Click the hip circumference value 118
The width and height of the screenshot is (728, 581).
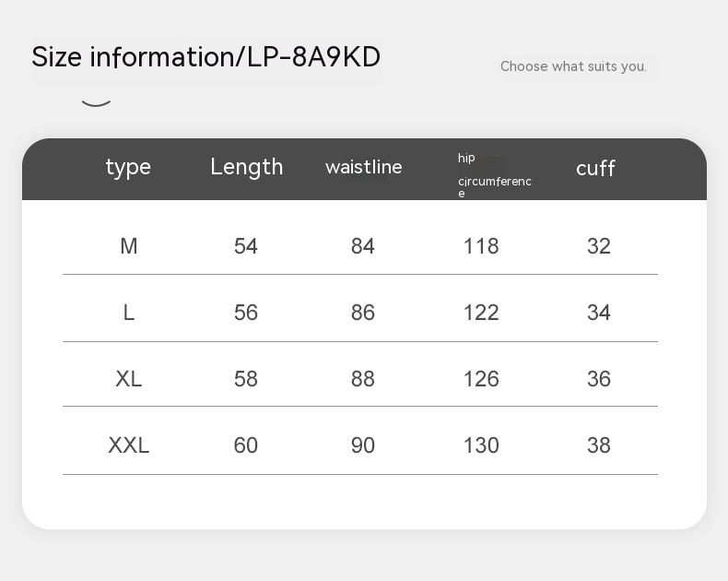point(481,246)
